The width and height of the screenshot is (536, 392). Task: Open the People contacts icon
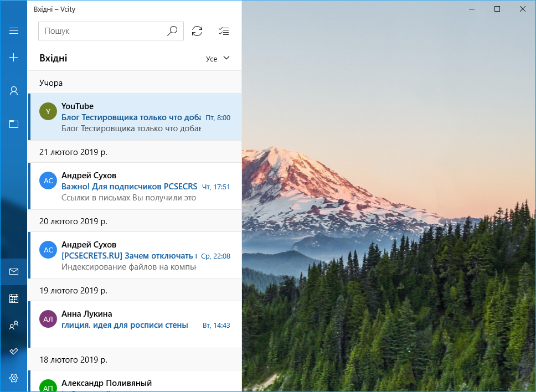pos(14,325)
